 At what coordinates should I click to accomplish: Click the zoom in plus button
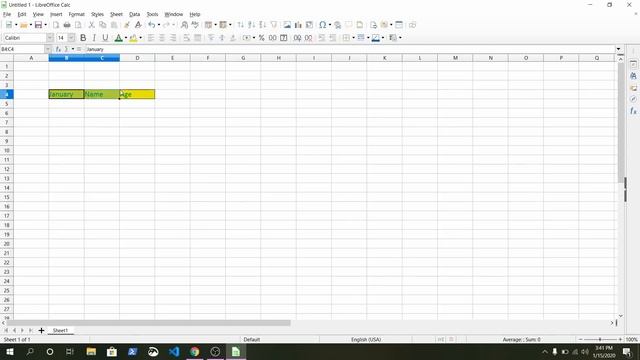[620, 339]
